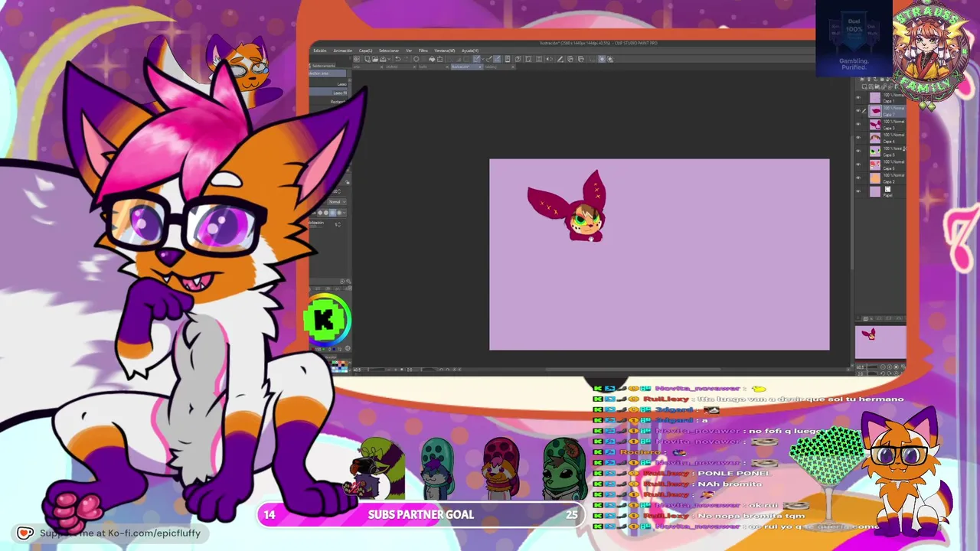This screenshot has width=980, height=551.
Task: Click the Subs Partner Goal progress bar
Action: (x=421, y=515)
